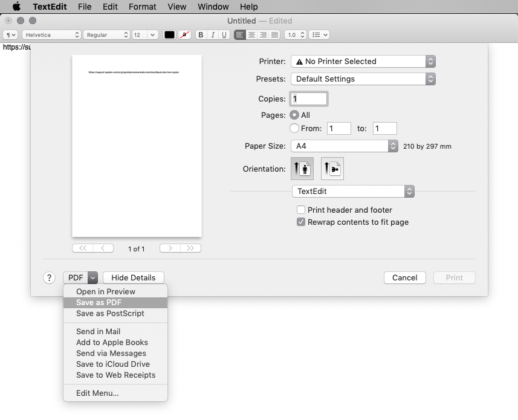Open the black text color swatch
The image size is (518, 420).
coord(169,35)
